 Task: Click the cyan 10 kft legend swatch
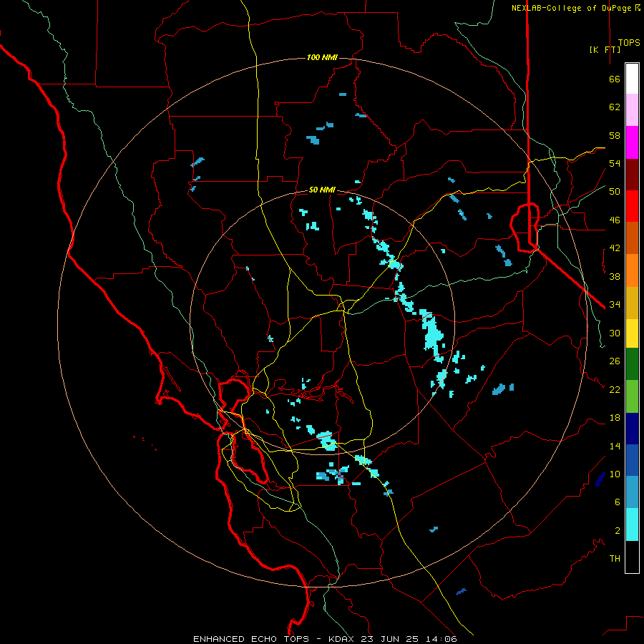632,525
